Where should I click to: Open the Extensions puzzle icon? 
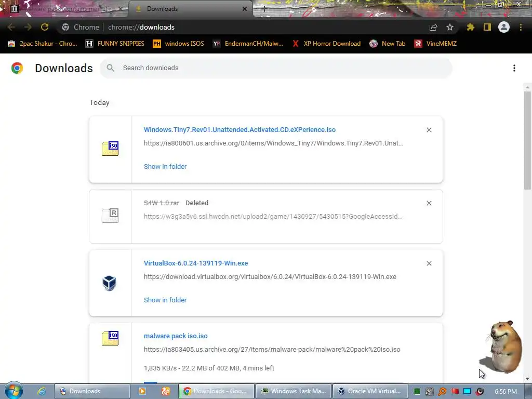[x=471, y=27]
